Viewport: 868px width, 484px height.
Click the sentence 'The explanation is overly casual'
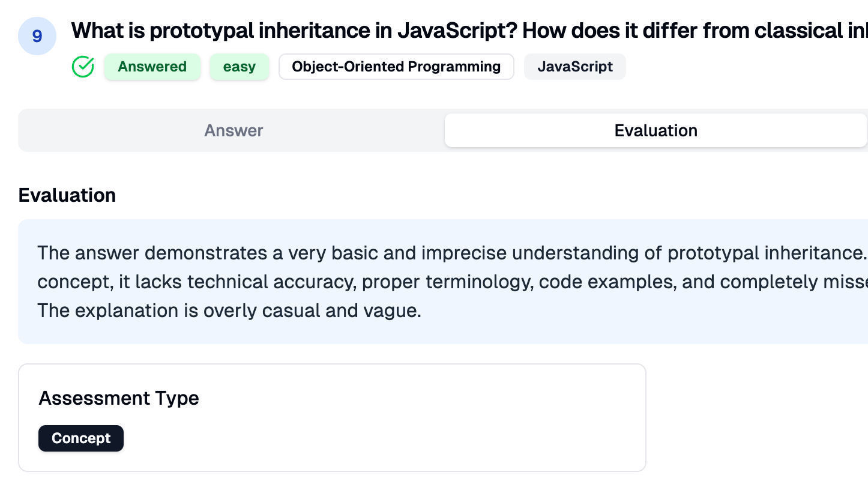[x=228, y=310]
